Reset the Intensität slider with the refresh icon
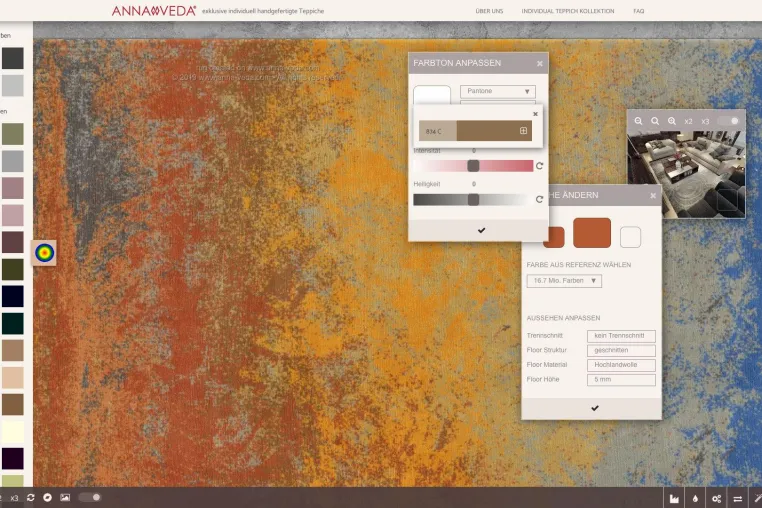Viewport: 762px width, 508px height. (x=539, y=166)
